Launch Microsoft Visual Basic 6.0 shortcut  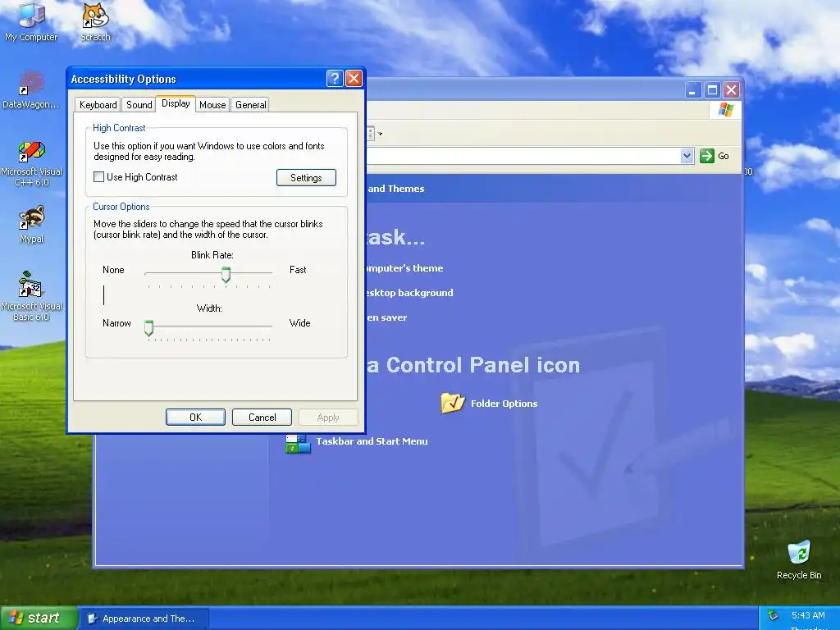tap(31, 295)
